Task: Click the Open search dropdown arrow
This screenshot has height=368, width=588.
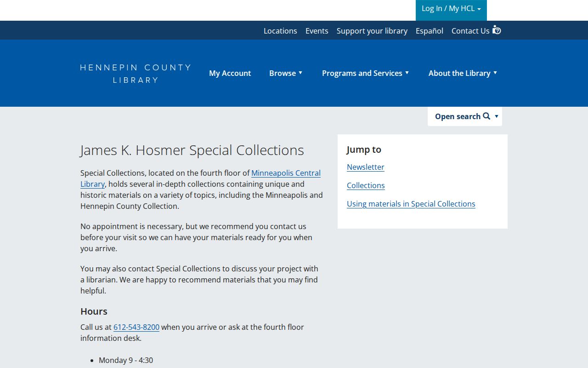Action: pyautogui.click(x=497, y=116)
